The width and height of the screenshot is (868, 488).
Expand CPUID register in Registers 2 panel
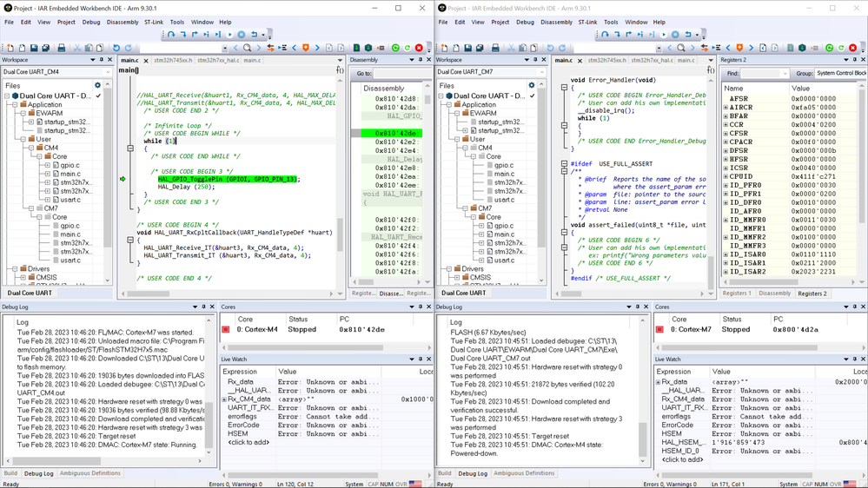pos(726,176)
